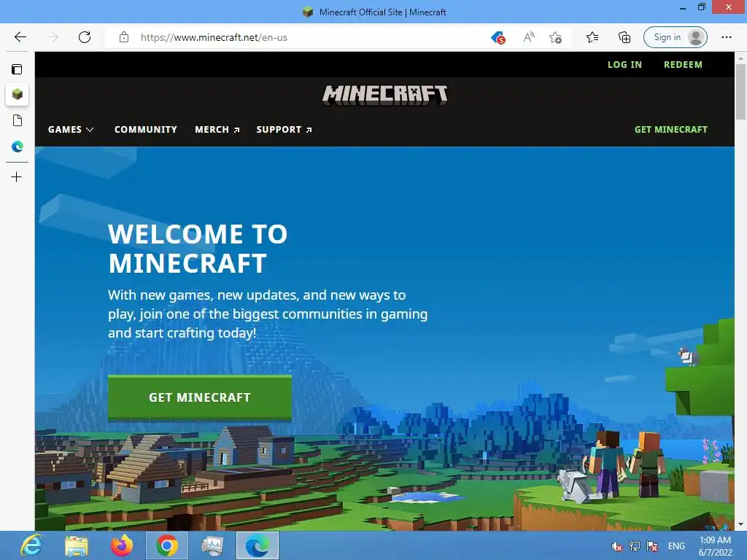Expand the GAMES dropdown menu

[71, 130]
